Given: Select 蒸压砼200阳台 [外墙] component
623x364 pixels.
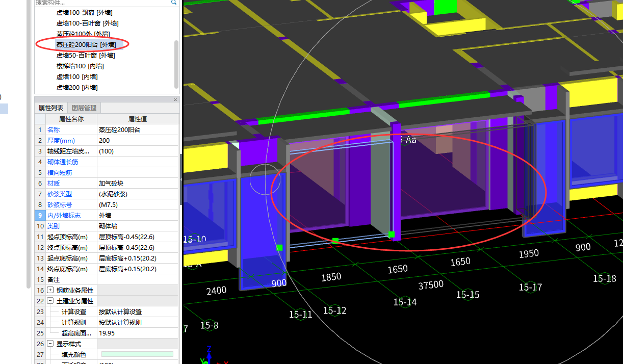Looking at the screenshot, I should tap(86, 44).
